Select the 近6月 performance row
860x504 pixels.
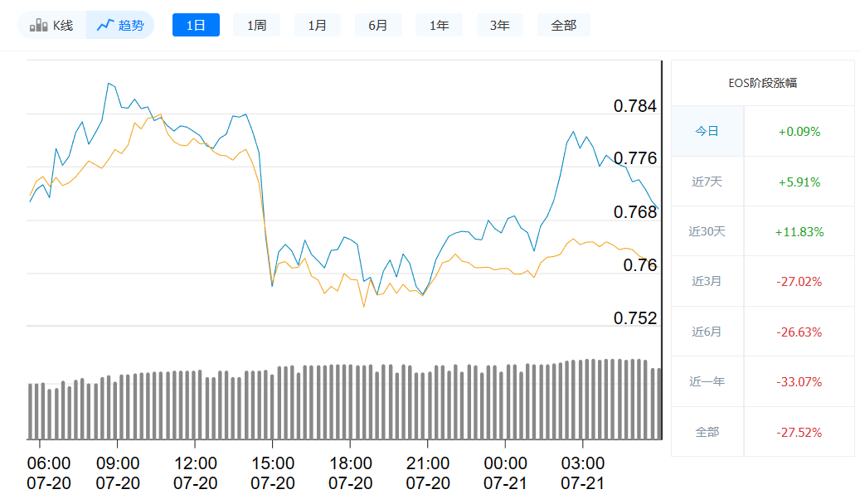(707, 331)
